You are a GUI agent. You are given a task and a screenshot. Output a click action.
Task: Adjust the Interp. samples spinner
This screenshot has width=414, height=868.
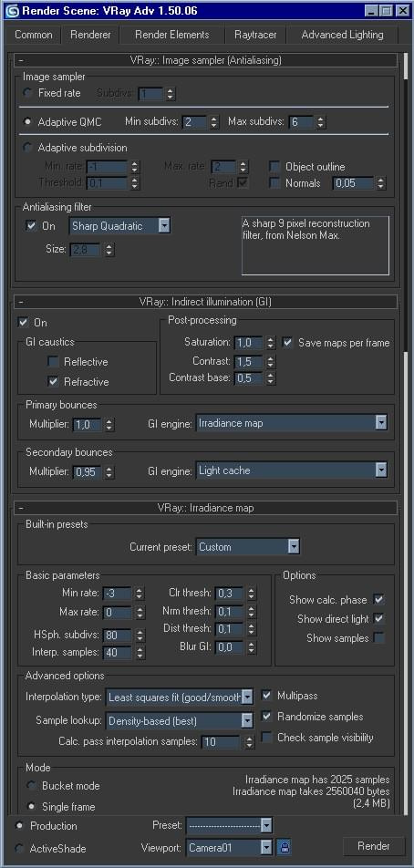point(140,652)
